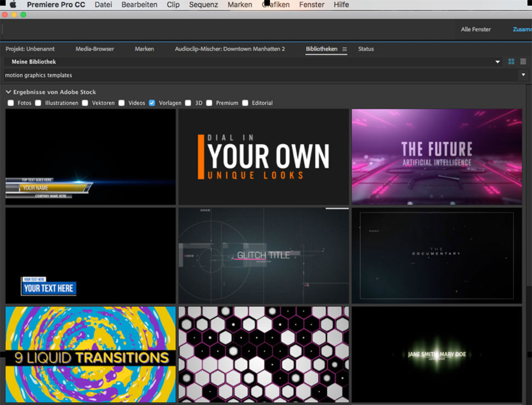Select the Alle Fenster workspace
Viewport: 532px width, 405px height.
(476, 30)
